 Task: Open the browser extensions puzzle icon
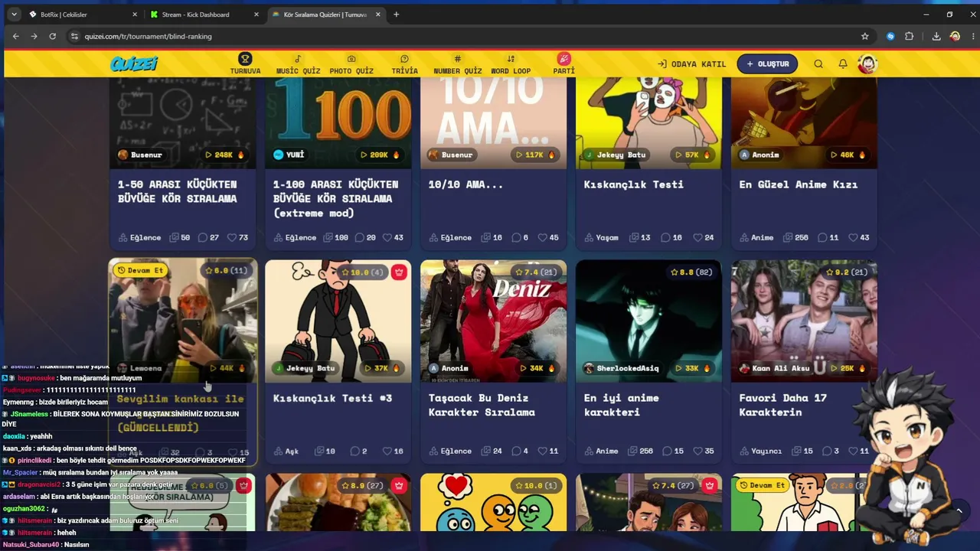(x=910, y=36)
